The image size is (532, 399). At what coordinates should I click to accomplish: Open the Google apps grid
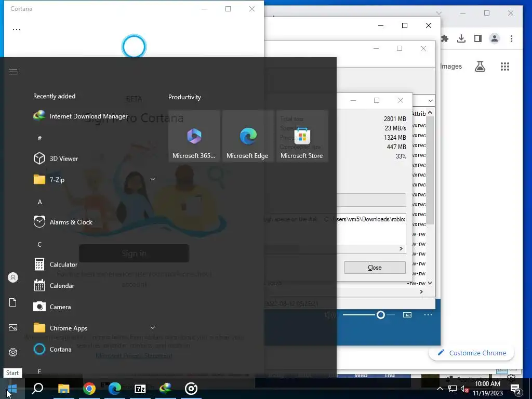(505, 66)
